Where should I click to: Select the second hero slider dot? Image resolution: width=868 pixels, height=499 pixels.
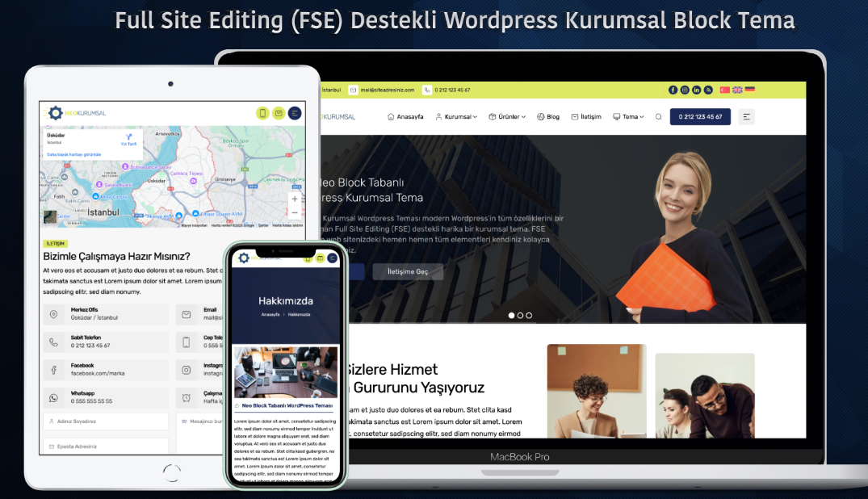[520, 316]
